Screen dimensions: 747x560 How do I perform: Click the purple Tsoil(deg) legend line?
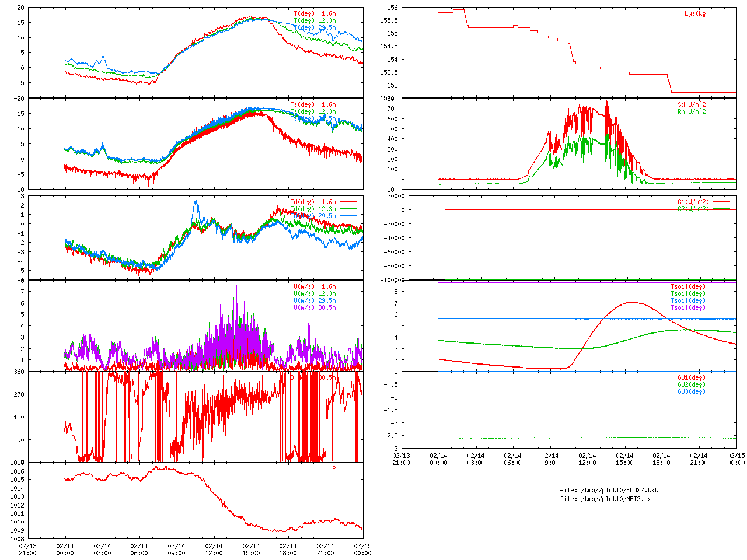coord(721,307)
